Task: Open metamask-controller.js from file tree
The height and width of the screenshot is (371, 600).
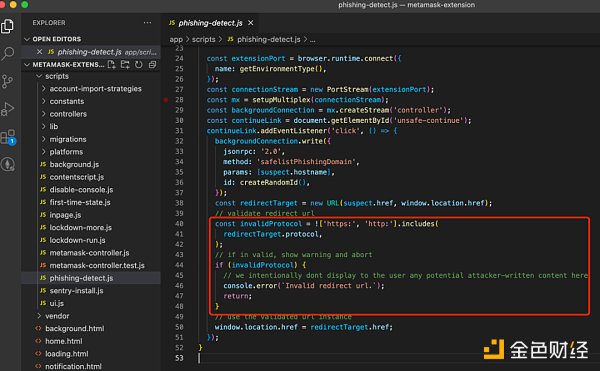Action: point(89,253)
